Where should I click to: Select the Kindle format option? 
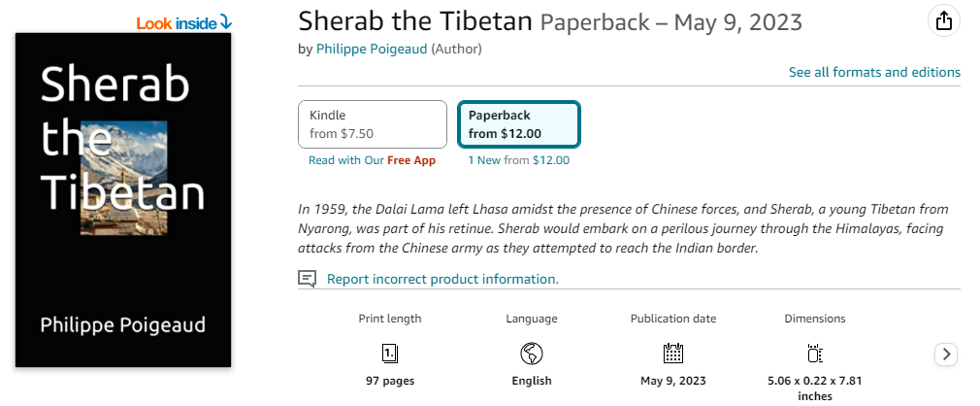373,124
